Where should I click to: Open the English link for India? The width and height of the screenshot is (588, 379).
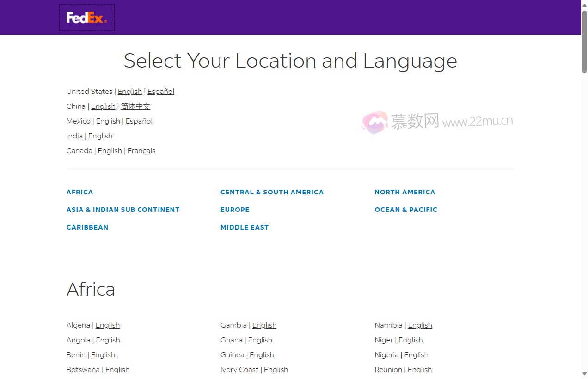(x=100, y=136)
